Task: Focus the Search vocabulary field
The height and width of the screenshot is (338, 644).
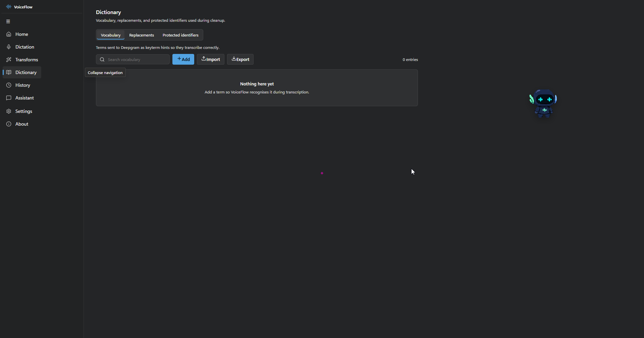Action: tap(133, 59)
